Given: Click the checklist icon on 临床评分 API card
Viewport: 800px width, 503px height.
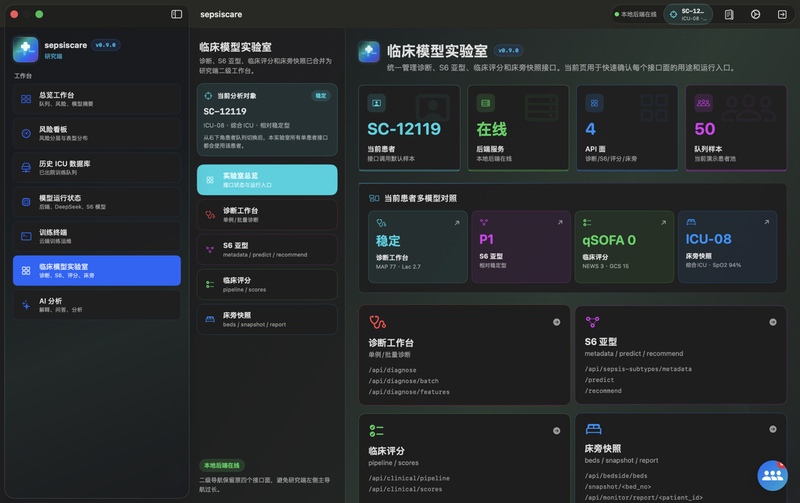Looking at the screenshot, I should click(377, 431).
